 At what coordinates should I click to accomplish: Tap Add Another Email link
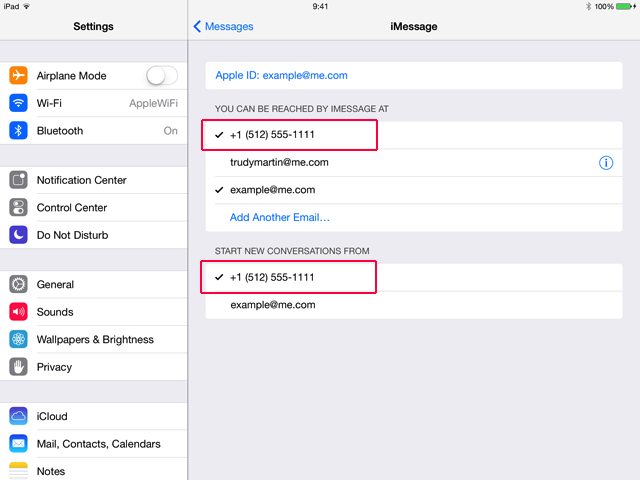279,217
